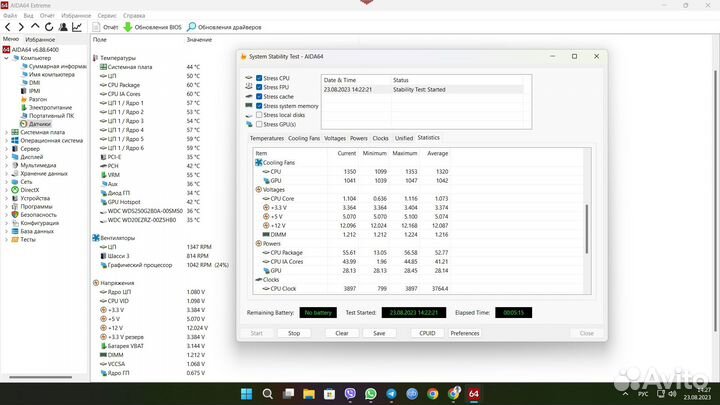This screenshot has width=720, height=405.
Task: Uncheck Stress FPU
Action: tap(259, 87)
